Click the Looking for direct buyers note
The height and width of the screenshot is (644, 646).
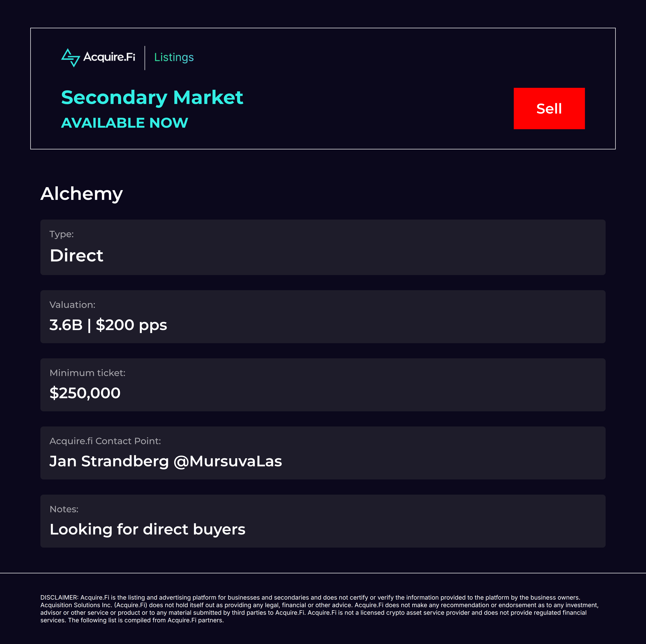[x=148, y=529]
